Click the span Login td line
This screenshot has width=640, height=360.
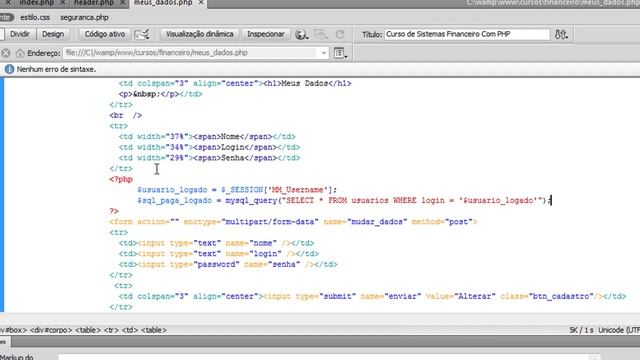pos(209,147)
